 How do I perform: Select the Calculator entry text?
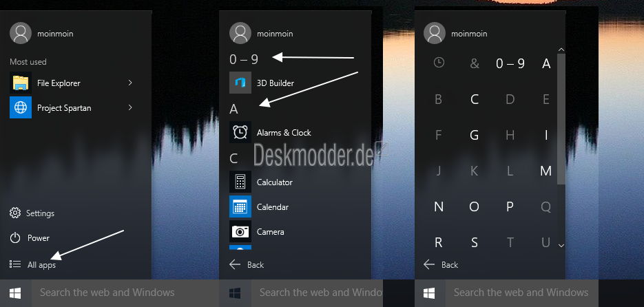click(275, 182)
